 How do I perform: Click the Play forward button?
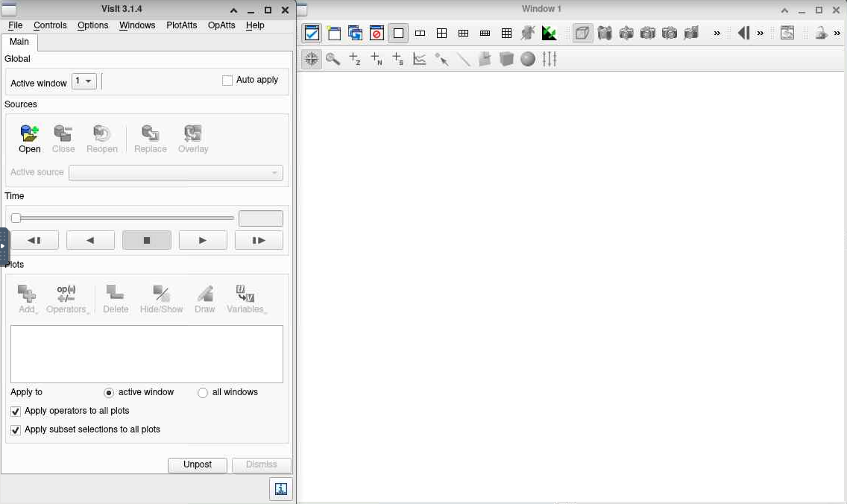pos(203,240)
